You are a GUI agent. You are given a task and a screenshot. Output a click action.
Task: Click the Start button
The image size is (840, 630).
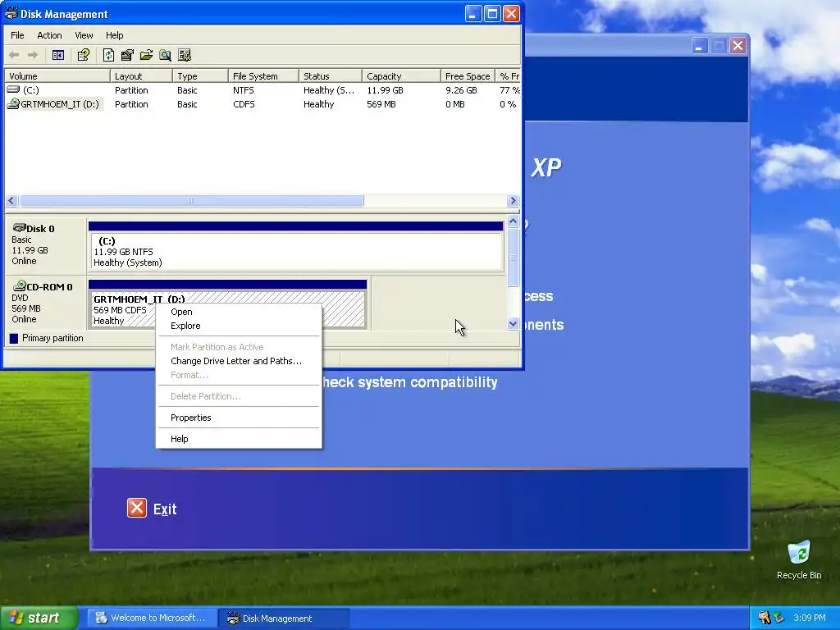click(x=39, y=618)
